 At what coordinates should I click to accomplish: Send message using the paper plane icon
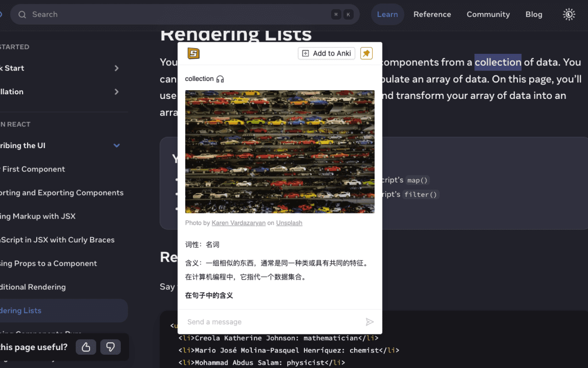click(369, 322)
